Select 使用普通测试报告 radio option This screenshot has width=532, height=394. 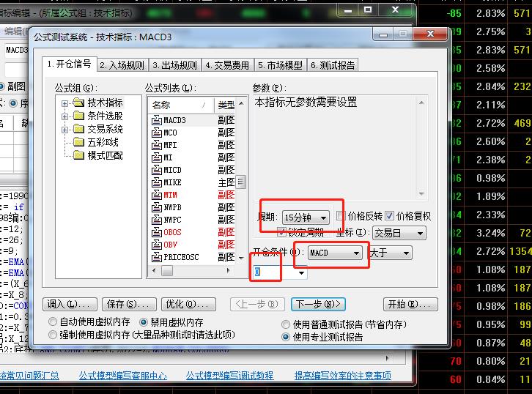[286, 324]
